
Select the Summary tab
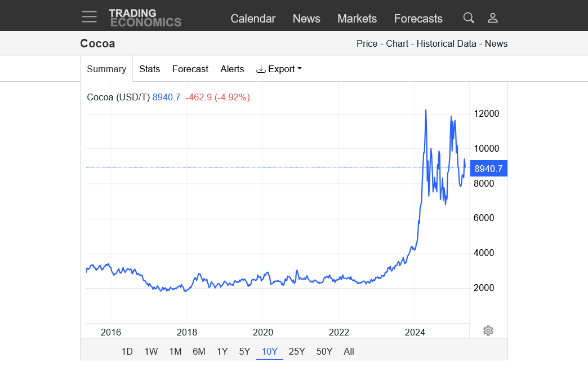[x=106, y=69]
